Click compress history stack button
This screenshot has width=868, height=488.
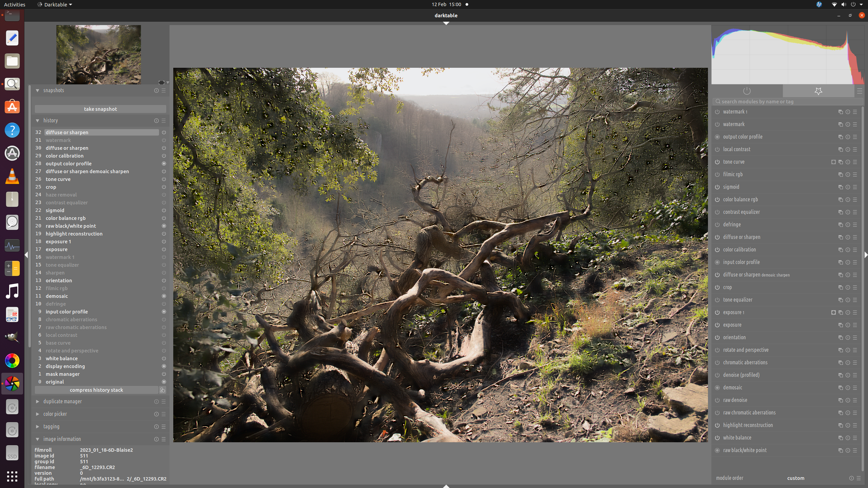click(x=96, y=390)
